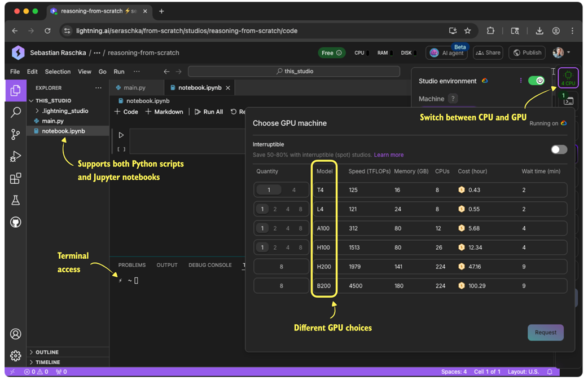
Task: Click the Testing flask icon
Action: tap(15, 200)
